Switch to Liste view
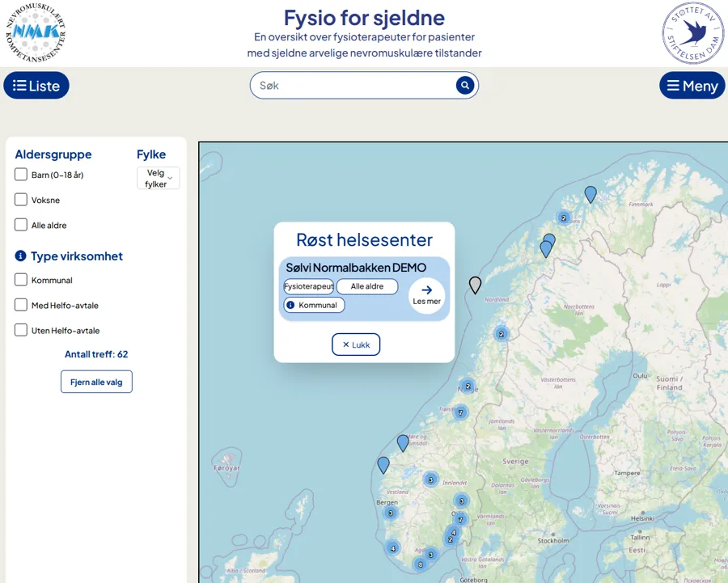 [36, 86]
